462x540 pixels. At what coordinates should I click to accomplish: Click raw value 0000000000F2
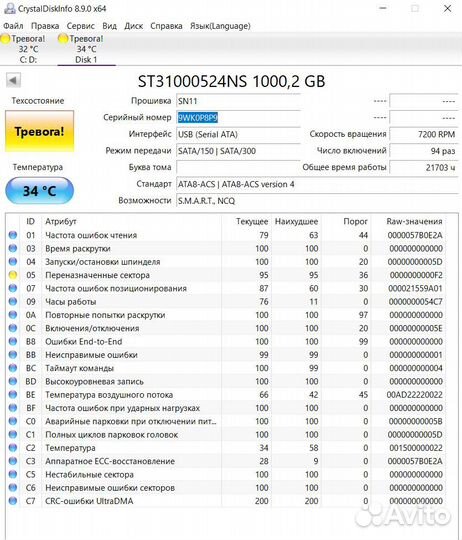coord(416,275)
